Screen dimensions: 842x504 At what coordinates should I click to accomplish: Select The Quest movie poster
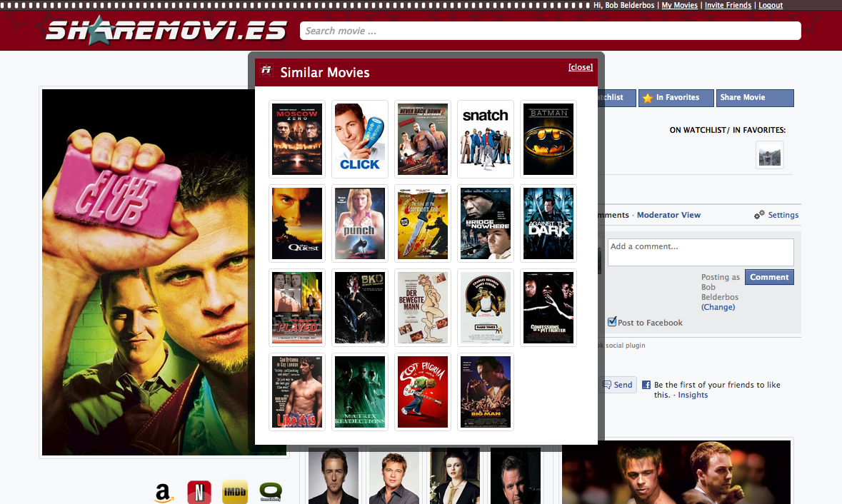[x=297, y=223]
